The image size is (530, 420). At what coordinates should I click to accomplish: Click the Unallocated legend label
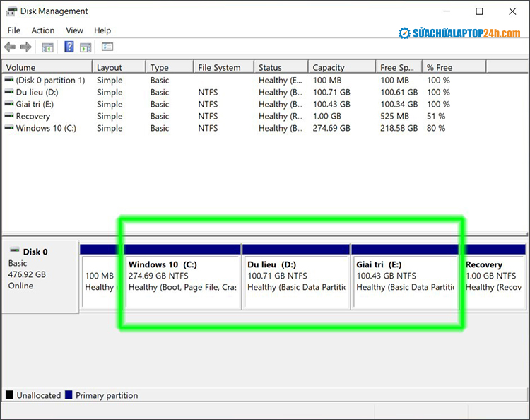point(39,395)
